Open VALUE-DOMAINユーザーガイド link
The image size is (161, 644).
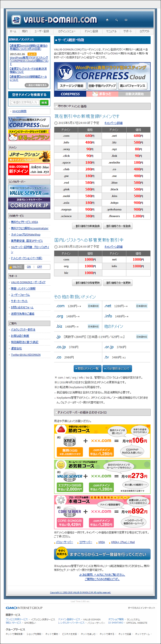pyautogui.click(x=28, y=282)
